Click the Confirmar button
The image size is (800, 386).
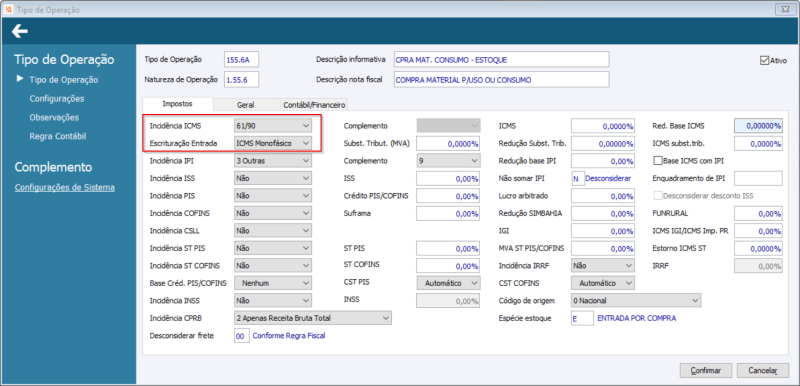[706, 371]
